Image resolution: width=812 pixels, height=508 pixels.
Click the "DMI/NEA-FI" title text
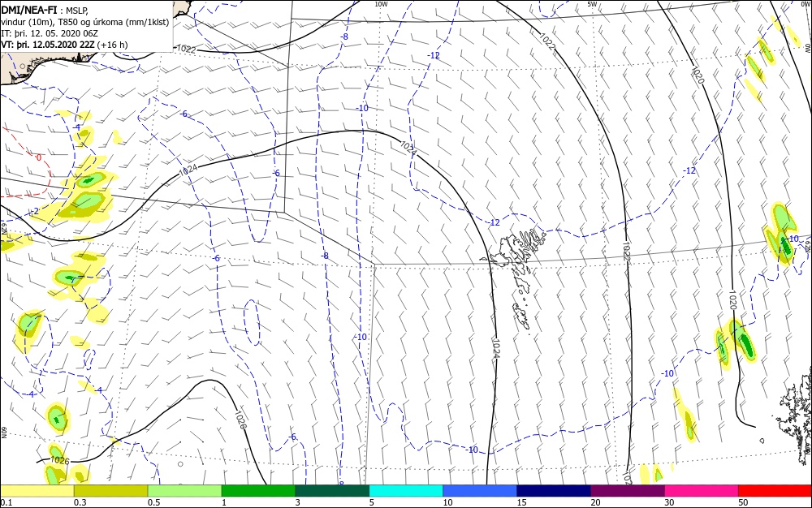pyautogui.click(x=29, y=9)
